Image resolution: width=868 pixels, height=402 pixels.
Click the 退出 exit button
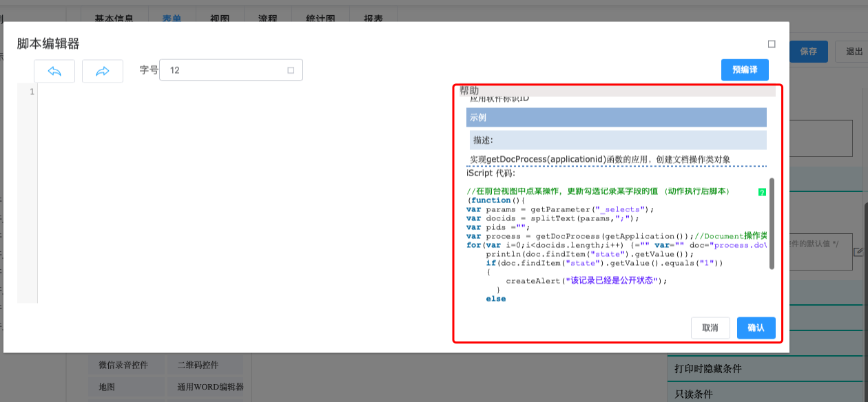(853, 52)
